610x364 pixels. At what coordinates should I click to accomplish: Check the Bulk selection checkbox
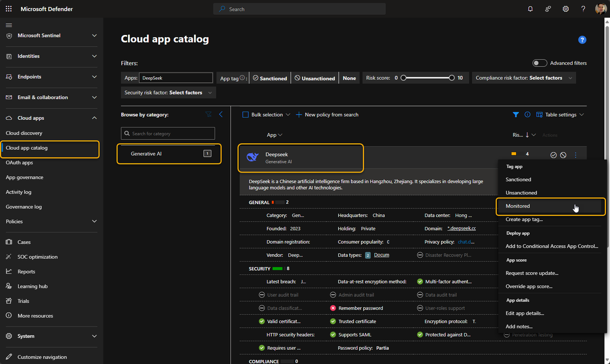[246, 115]
